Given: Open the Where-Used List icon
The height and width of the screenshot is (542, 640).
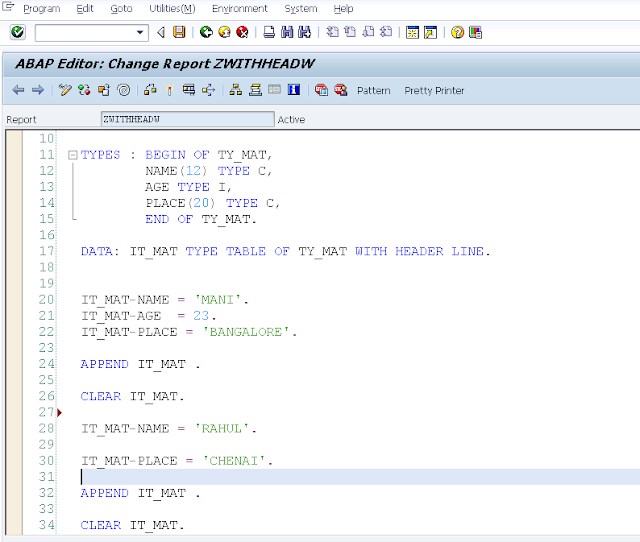Looking at the screenshot, I should 208,90.
